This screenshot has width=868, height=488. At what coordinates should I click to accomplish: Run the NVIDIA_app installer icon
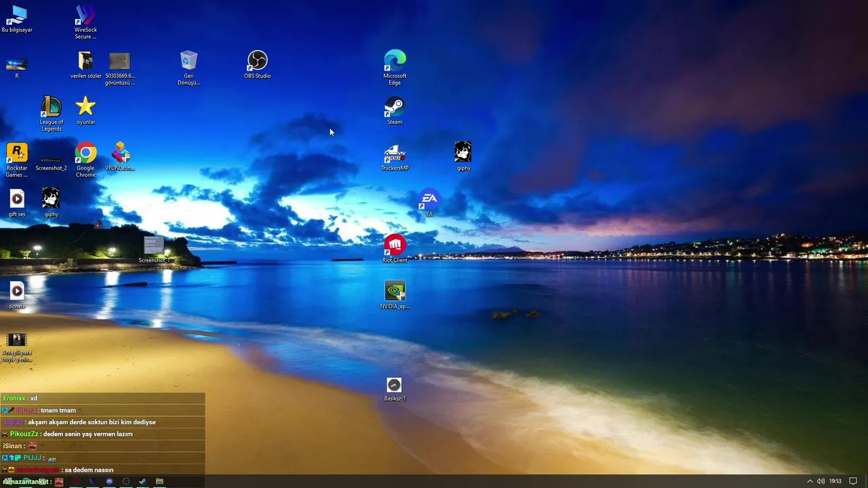click(x=395, y=295)
